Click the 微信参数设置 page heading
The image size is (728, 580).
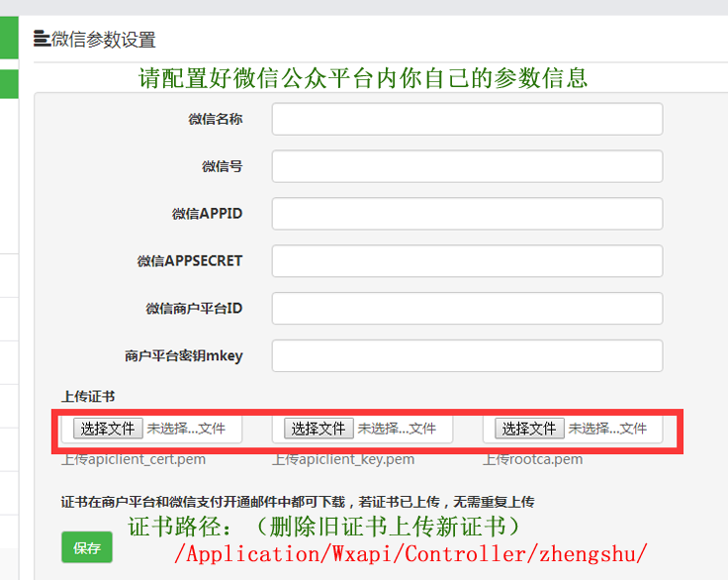coord(103,40)
